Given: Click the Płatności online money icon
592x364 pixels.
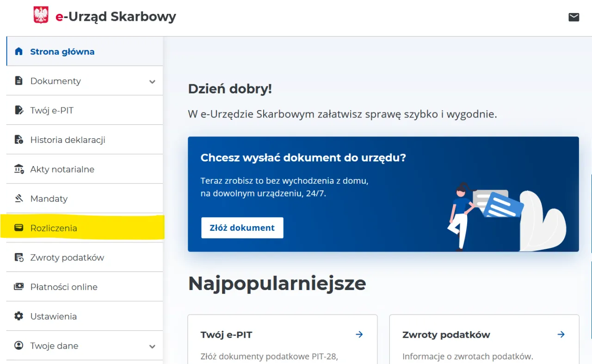Looking at the screenshot, I should (18, 287).
